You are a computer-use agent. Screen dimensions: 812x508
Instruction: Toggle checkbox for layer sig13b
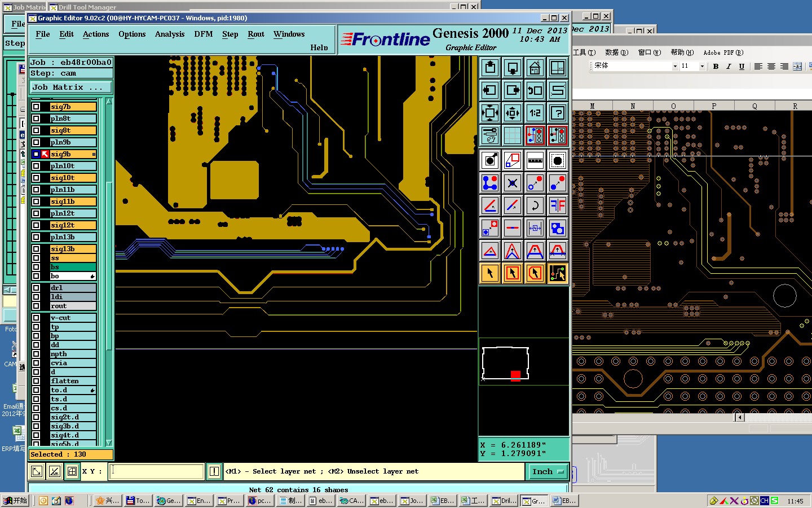click(36, 248)
